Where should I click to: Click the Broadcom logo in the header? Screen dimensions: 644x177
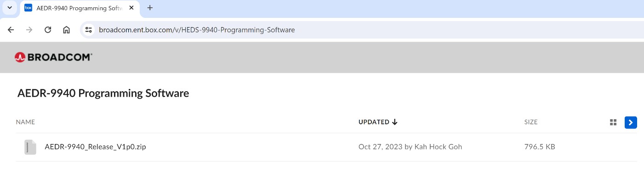[x=53, y=57]
